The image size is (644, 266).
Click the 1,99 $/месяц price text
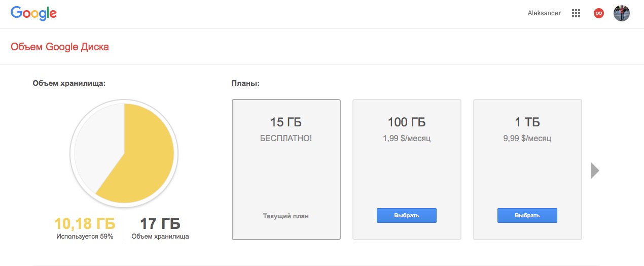click(407, 138)
